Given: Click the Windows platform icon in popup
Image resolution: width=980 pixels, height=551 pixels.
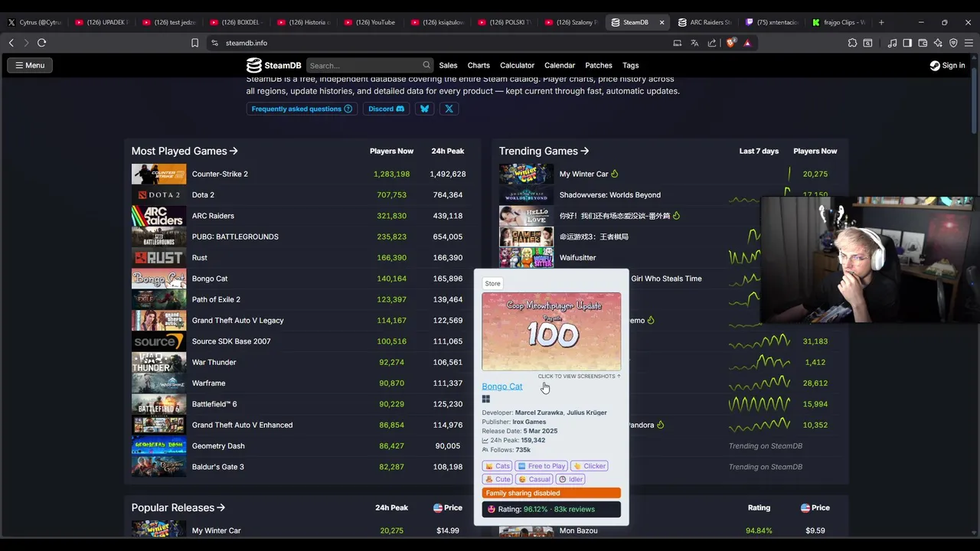Looking at the screenshot, I should pos(485,399).
